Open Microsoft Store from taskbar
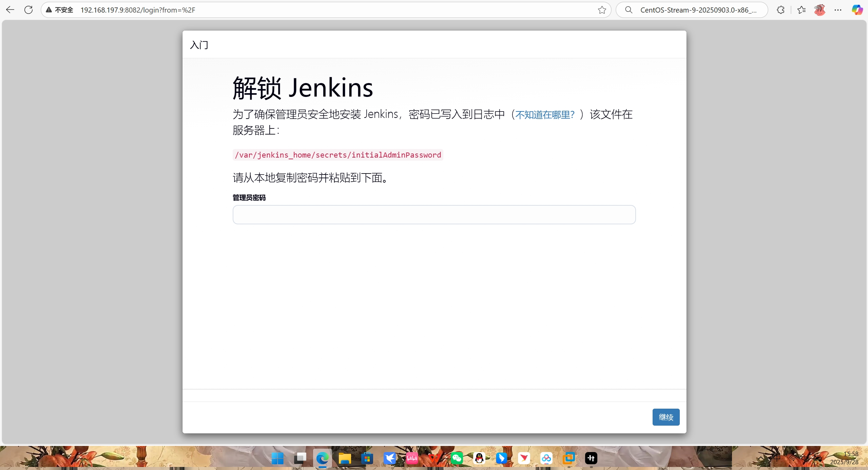This screenshot has width=868, height=470. [x=367, y=458]
